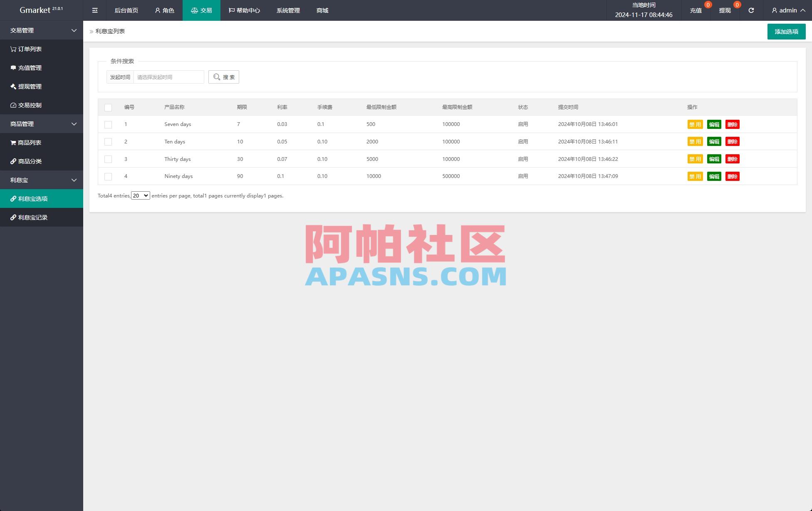Image resolution: width=812 pixels, height=511 pixels.
Task: Open the entries-per-page dropdown showing 20
Action: 140,195
